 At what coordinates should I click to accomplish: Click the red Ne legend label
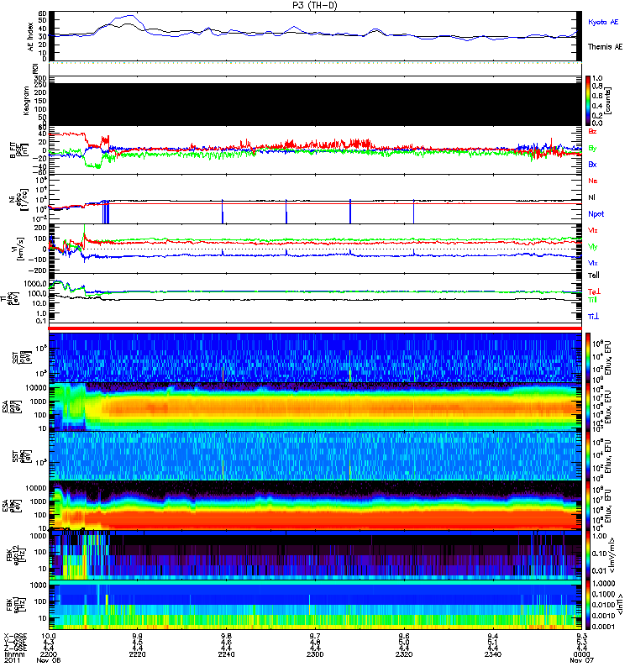click(x=592, y=181)
